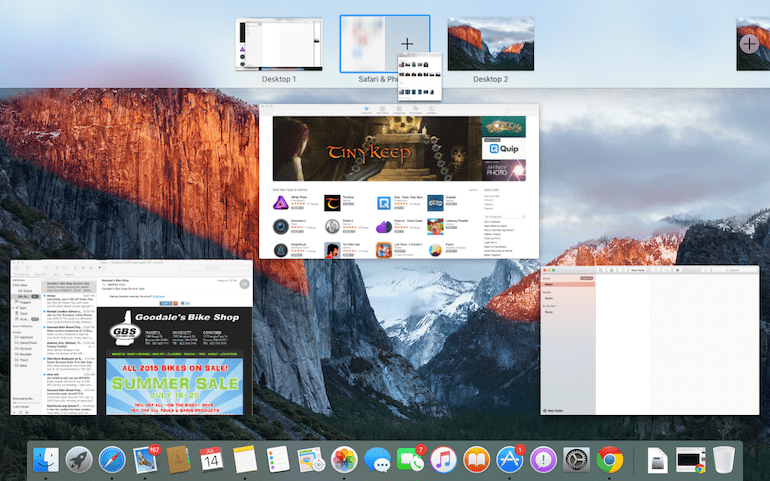Open the document file beside Chrome in Dock
Screen dimensions: 770x481
658,460
